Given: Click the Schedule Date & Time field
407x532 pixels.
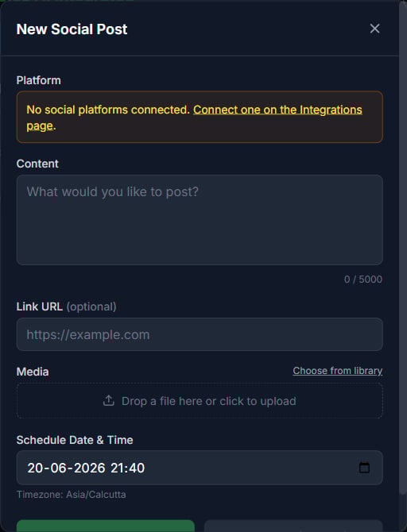Looking at the screenshot, I should coord(200,468).
